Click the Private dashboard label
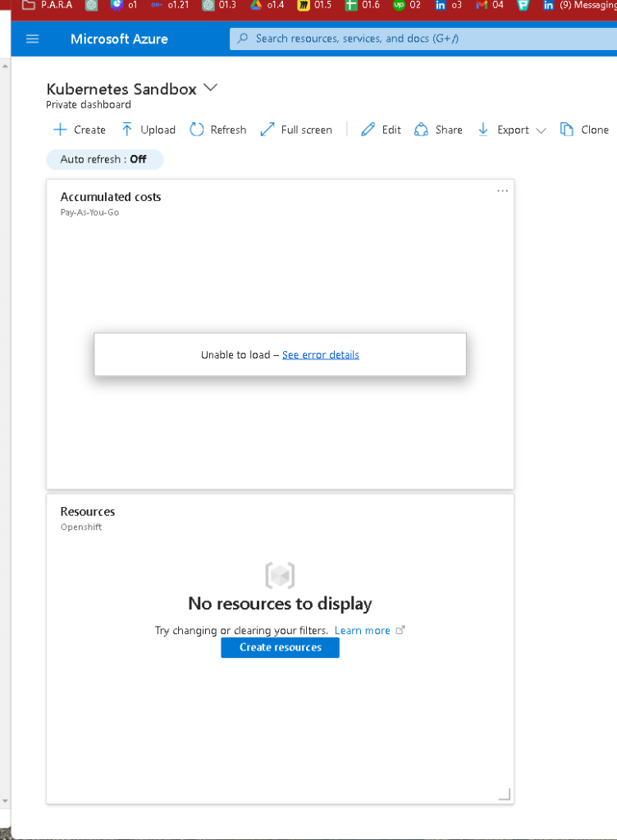Screen dimensions: 617x840 [89, 104]
